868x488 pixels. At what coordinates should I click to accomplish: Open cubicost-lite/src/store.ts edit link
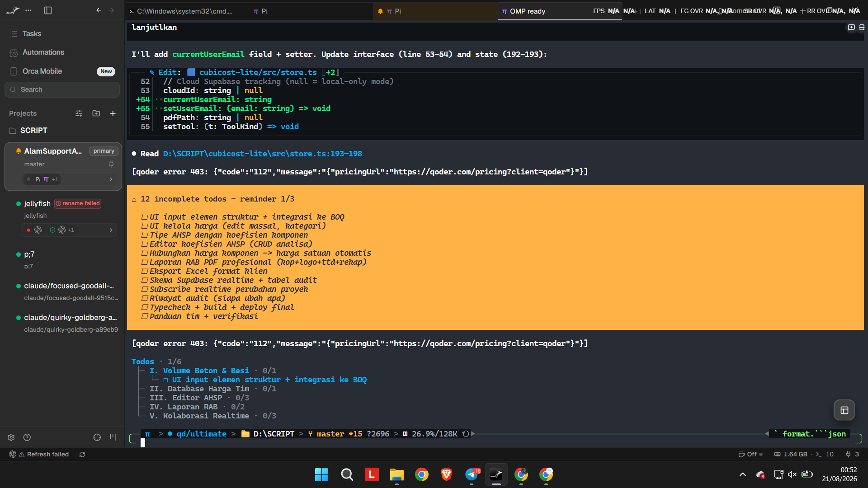258,73
